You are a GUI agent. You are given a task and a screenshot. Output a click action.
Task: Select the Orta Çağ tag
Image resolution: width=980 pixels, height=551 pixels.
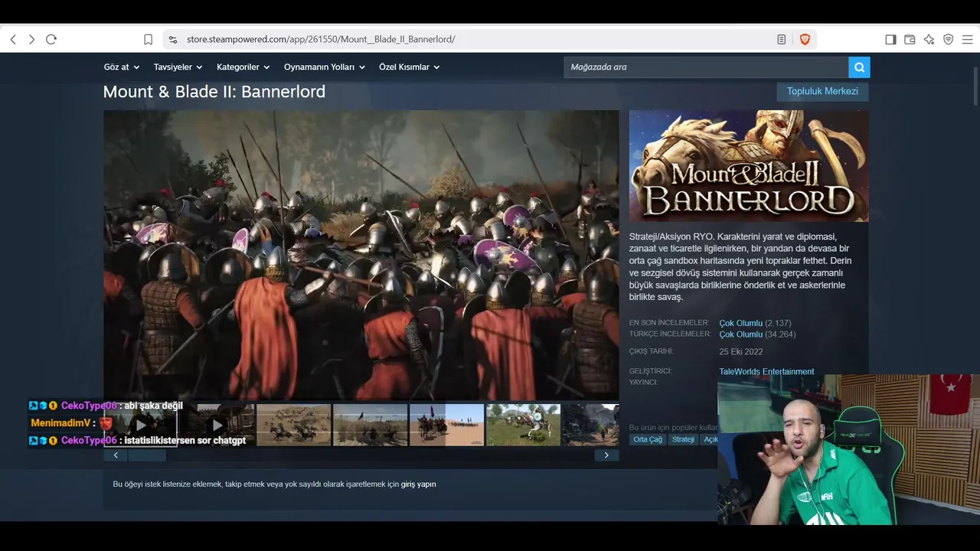(x=648, y=439)
